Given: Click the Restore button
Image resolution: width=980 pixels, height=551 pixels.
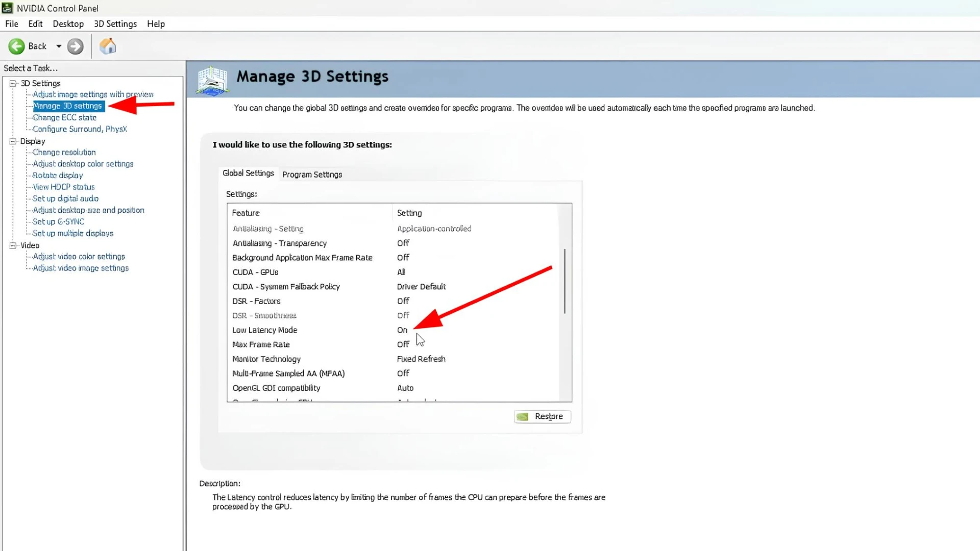Looking at the screenshot, I should tap(542, 417).
